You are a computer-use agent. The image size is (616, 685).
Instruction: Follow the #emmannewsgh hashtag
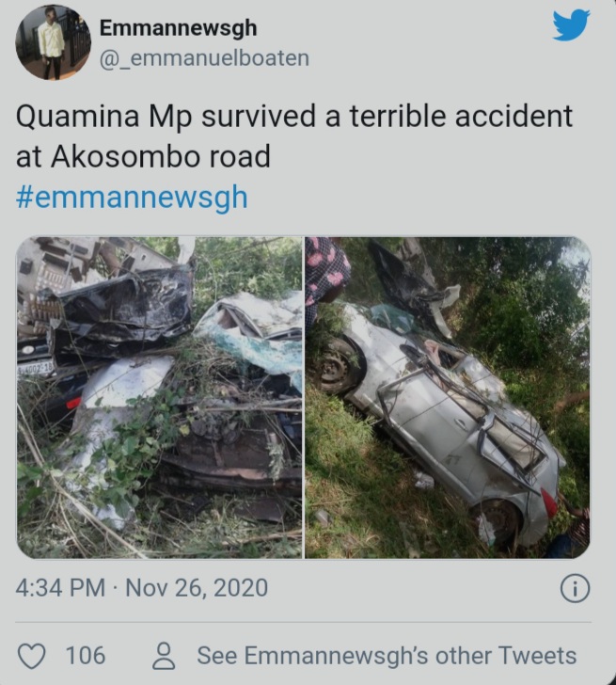click(132, 198)
